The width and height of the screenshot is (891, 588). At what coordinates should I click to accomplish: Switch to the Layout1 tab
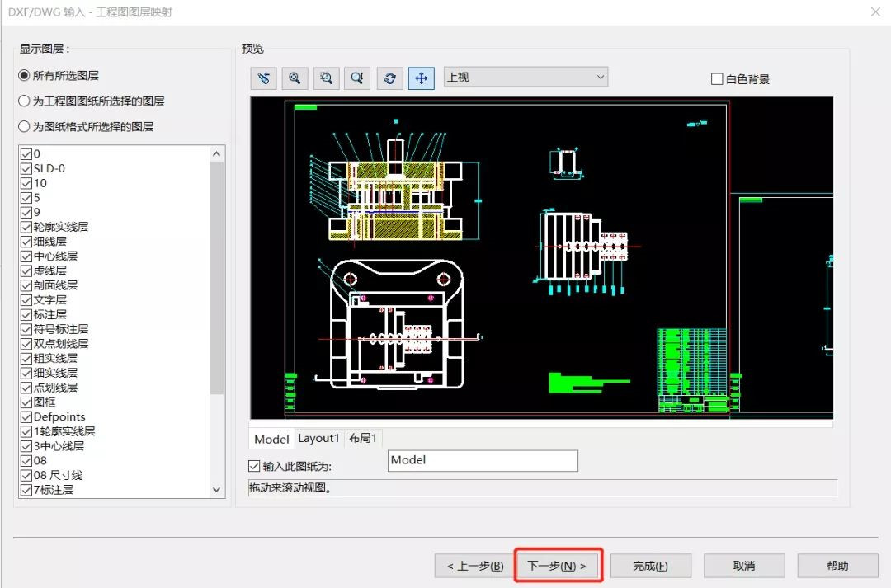click(x=318, y=438)
